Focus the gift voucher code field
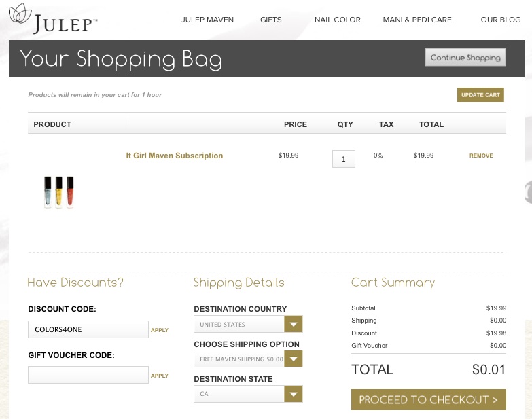Image resolution: width=532 pixels, height=419 pixels. (x=88, y=375)
